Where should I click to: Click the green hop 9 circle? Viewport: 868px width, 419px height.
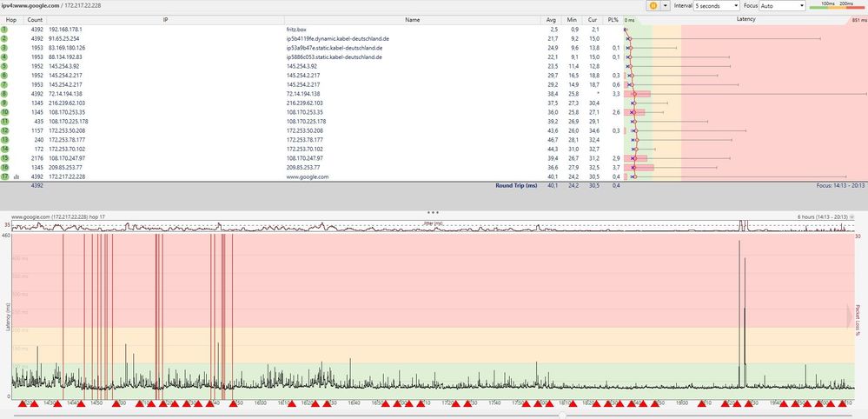[4, 103]
